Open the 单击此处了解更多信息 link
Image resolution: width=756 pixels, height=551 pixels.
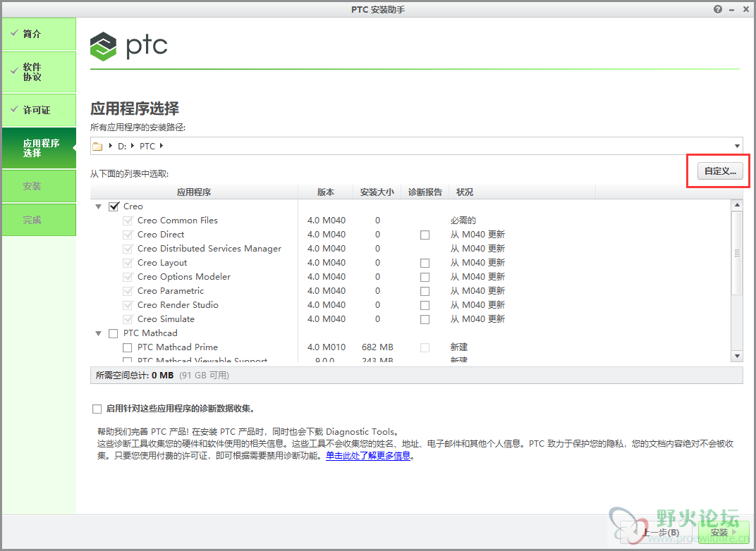pyautogui.click(x=368, y=456)
